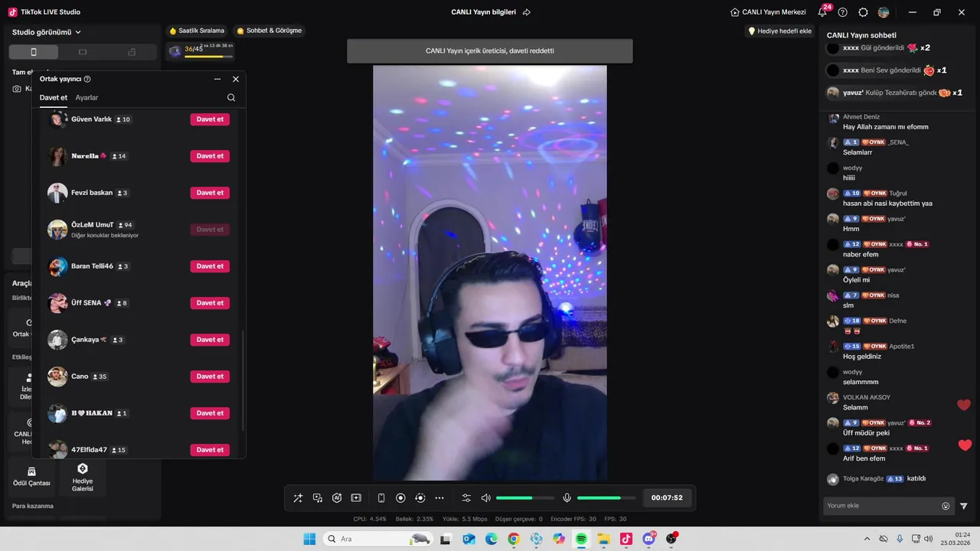Open the audio mixer sliders icon
The image size is (980, 551).
coord(466,498)
